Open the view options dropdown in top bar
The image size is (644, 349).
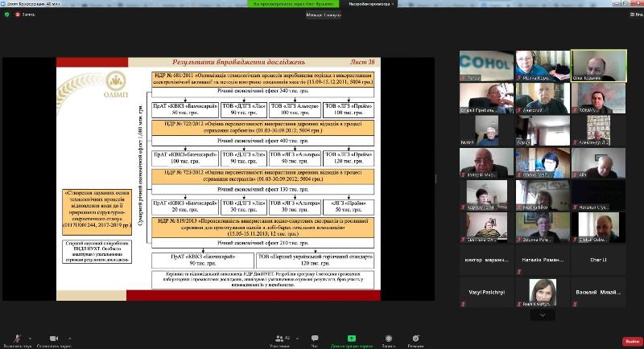click(371, 4)
